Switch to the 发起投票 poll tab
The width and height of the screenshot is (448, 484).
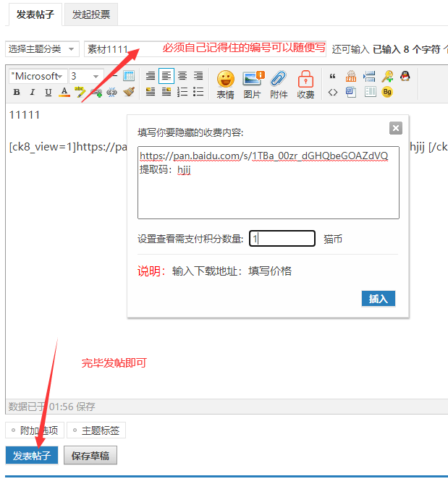(91, 14)
